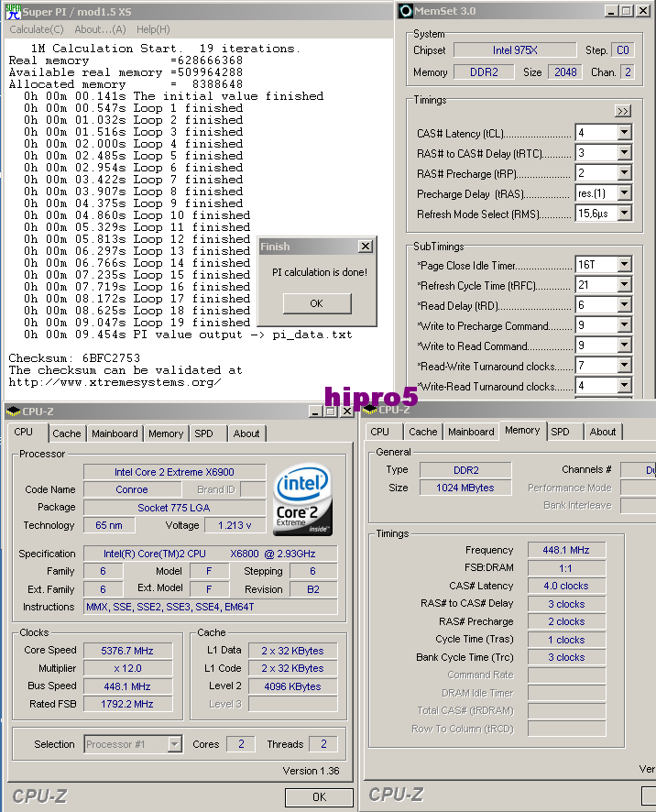Click the Voltage 1.213 v value

235,525
